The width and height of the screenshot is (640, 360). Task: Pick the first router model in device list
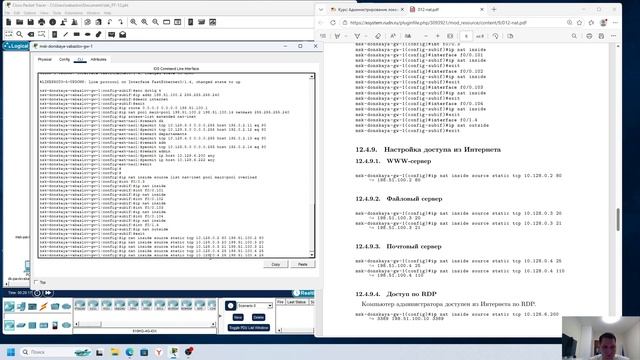80,305
